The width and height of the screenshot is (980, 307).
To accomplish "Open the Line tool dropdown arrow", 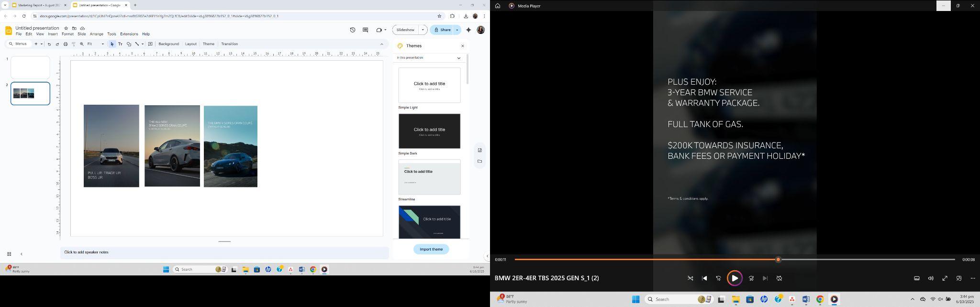I will (143, 44).
